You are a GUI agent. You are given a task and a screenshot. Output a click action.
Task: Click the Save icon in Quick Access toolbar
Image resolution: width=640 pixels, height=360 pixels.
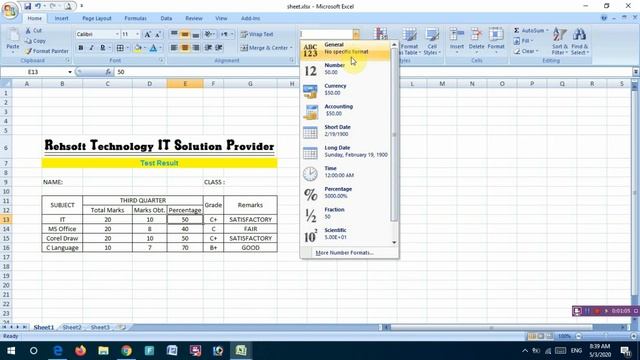[x=27, y=6]
